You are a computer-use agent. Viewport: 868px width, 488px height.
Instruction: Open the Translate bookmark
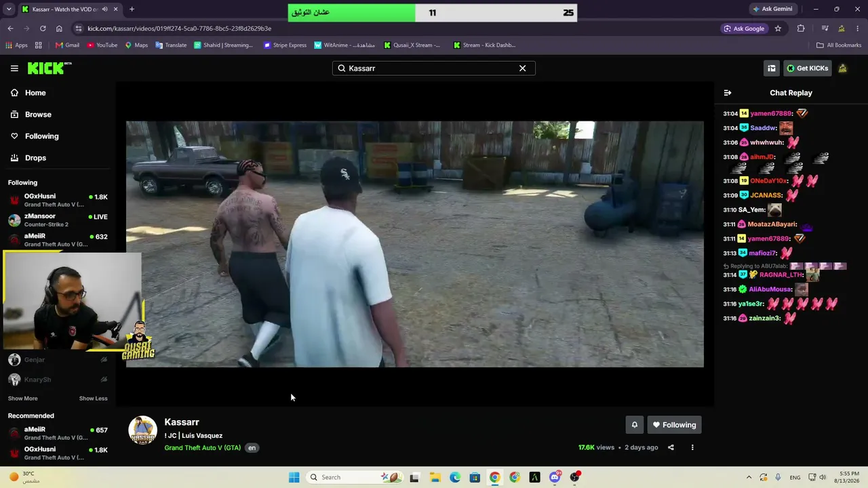point(171,45)
